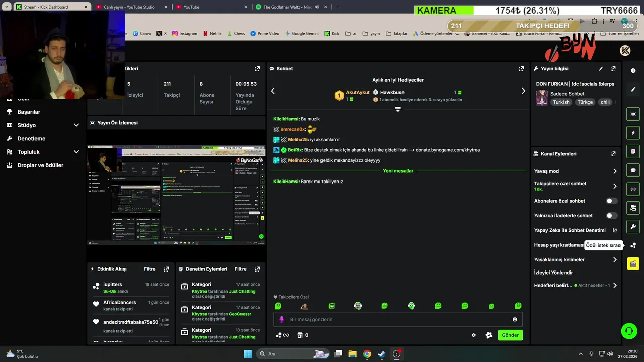Filter the Etkinlik Akışı feed
This screenshot has height=362, width=644.
150,269
